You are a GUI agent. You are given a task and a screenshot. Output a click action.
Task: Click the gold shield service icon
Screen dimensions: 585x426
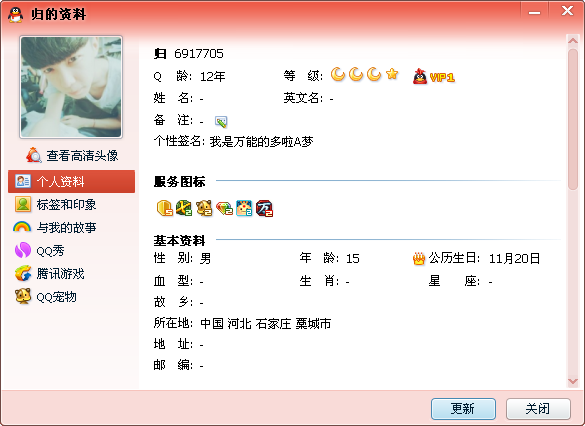[165, 208]
